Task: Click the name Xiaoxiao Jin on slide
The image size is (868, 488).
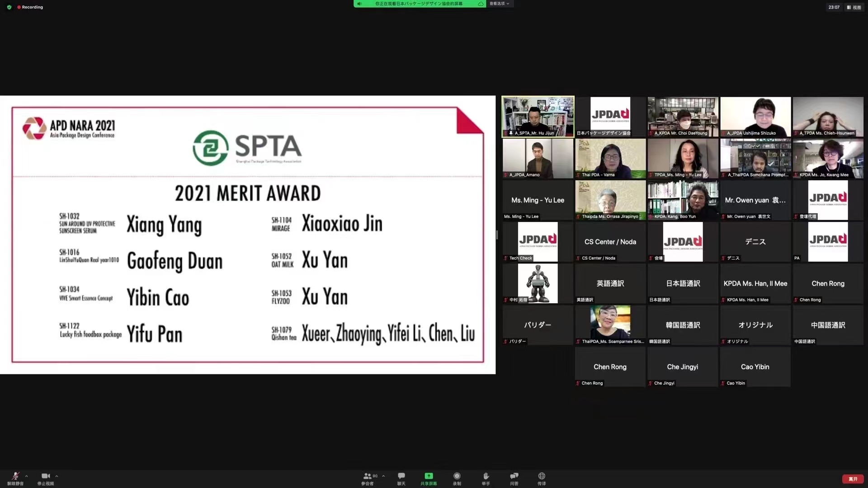Action: (x=342, y=224)
